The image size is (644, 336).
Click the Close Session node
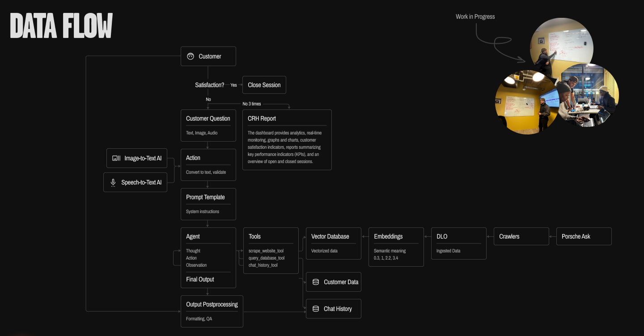coord(264,84)
